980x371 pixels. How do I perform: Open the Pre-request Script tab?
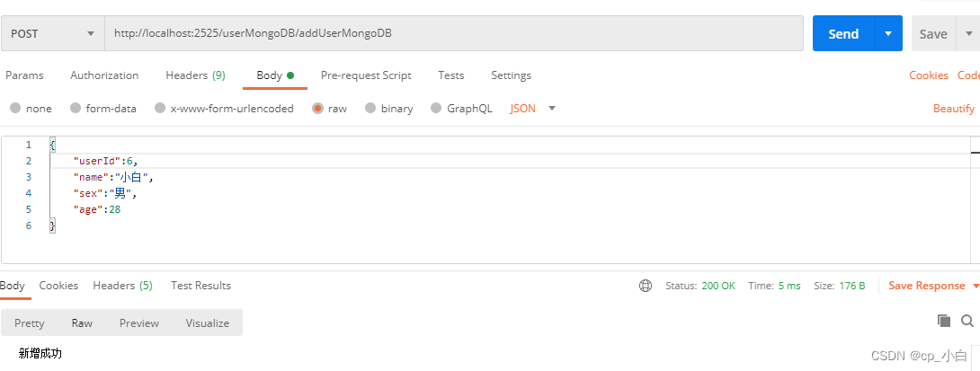point(366,75)
